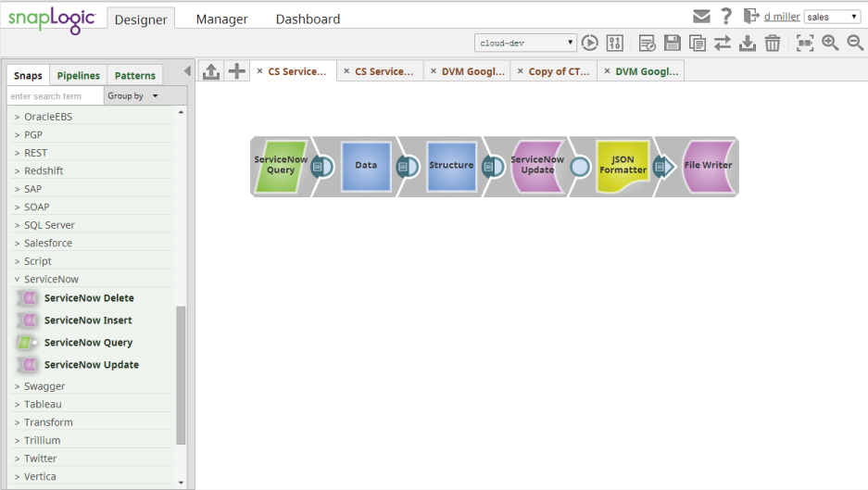Select ServiceNow Query snap in catalog

coord(89,343)
